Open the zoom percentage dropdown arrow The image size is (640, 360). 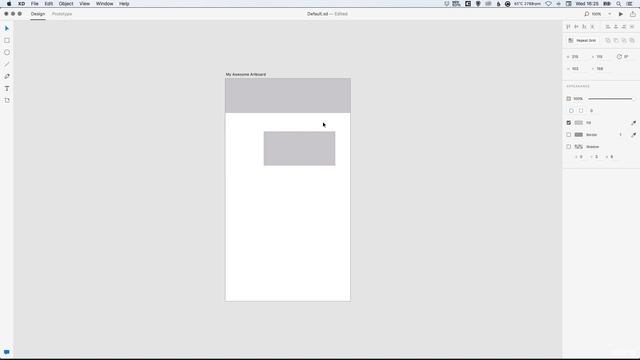610,14
